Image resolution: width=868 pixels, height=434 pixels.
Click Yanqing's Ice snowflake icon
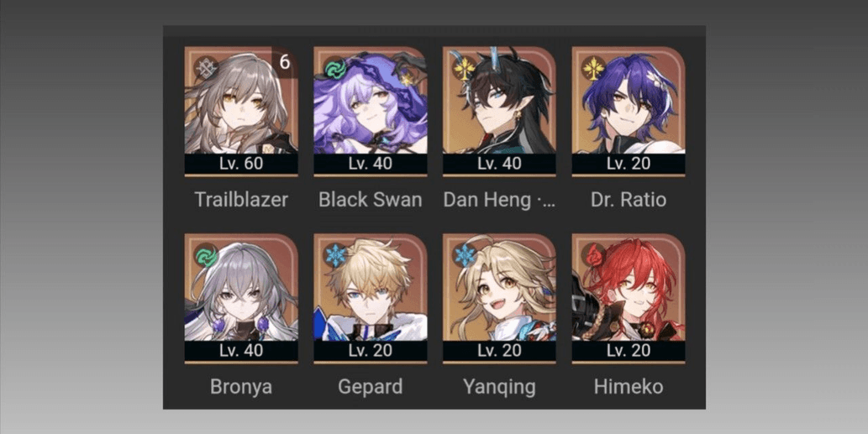pos(464,256)
